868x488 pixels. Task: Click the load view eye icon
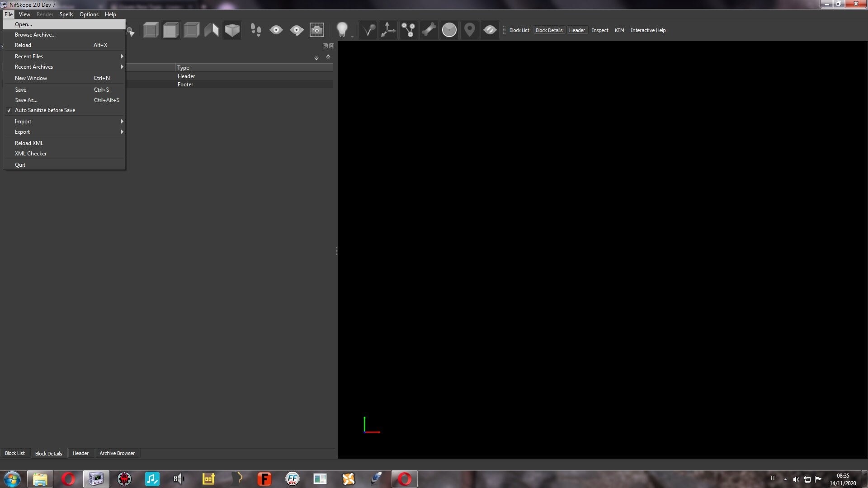pyautogui.click(x=276, y=30)
